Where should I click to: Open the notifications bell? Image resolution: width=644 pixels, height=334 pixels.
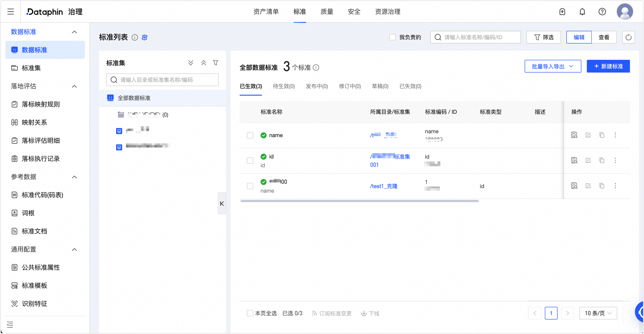582,12
